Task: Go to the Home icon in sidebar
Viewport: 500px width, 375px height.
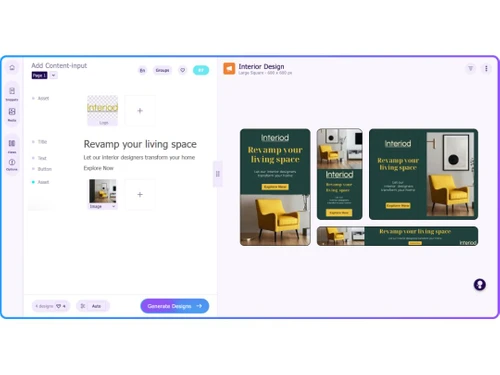Action: [12, 68]
